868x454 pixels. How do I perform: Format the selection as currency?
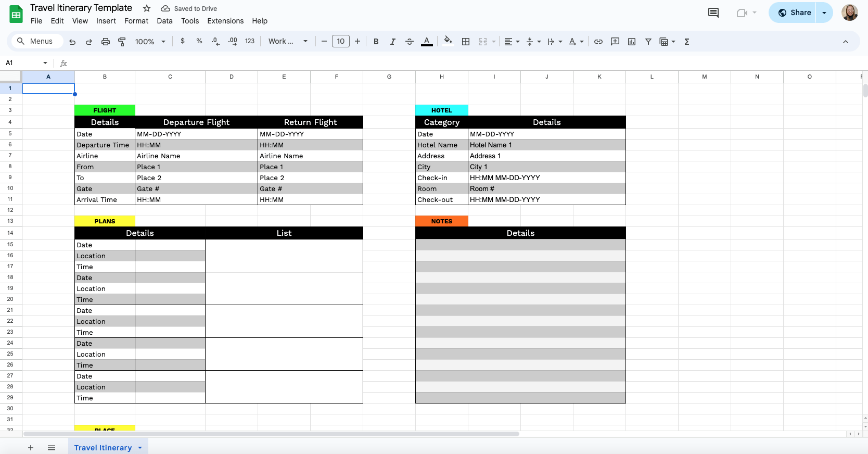(x=183, y=41)
